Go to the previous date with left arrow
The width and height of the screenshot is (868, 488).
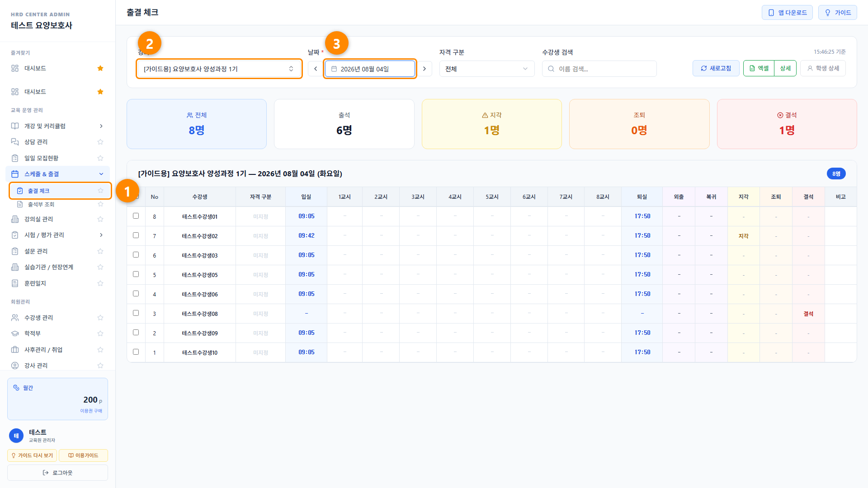click(316, 69)
